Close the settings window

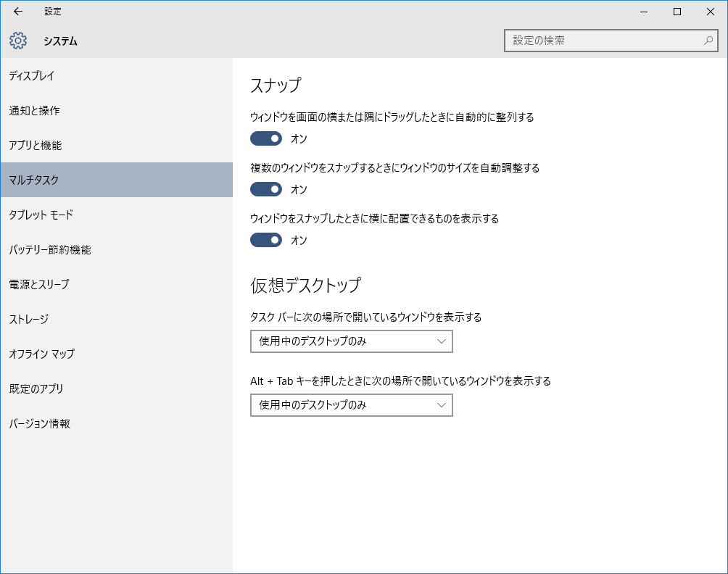[x=711, y=12]
